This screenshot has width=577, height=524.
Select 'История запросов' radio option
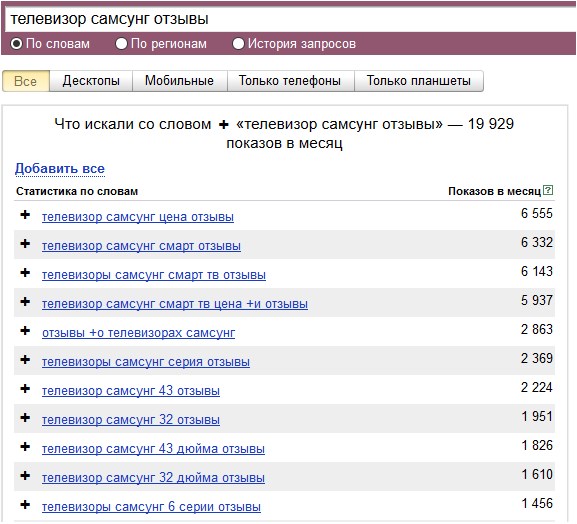click(x=238, y=44)
